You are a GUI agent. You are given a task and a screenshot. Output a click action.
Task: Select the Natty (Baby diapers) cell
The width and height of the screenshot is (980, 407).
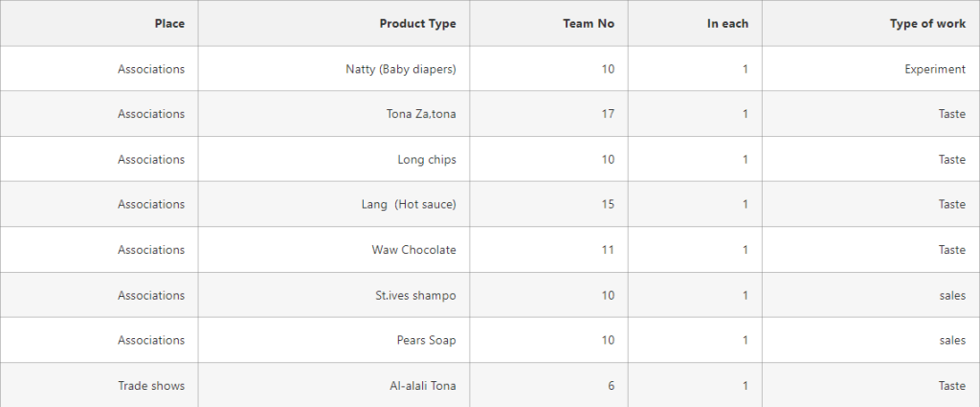coord(334,69)
